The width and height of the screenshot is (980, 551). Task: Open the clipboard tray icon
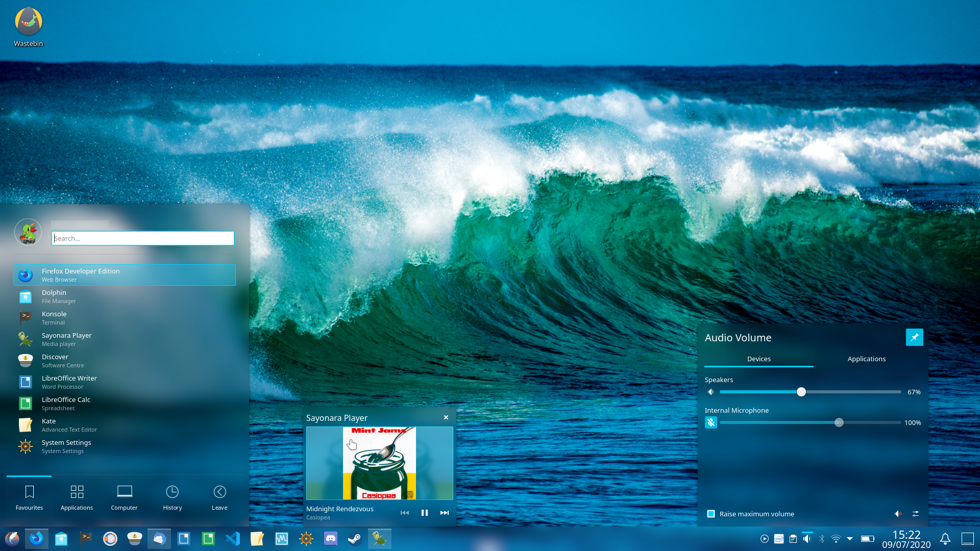pos(793,539)
